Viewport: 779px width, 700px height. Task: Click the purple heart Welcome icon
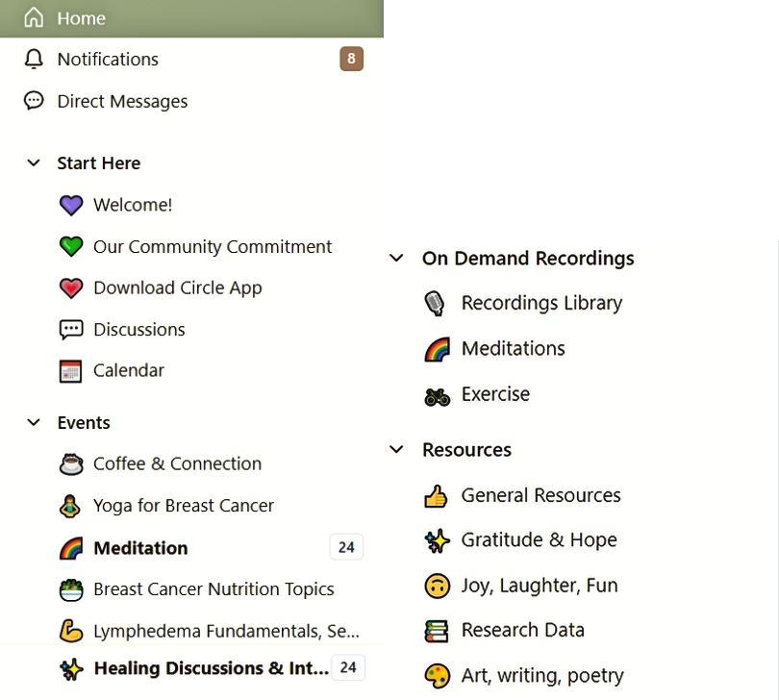point(71,205)
